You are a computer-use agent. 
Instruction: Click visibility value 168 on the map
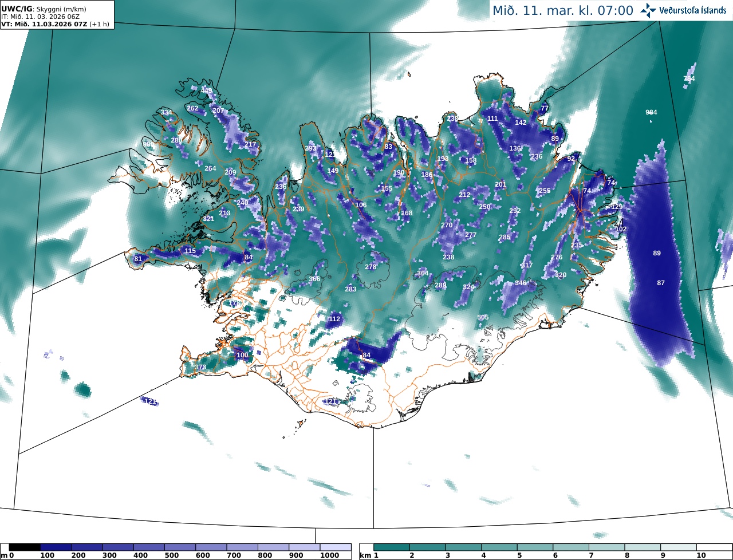[407, 213]
